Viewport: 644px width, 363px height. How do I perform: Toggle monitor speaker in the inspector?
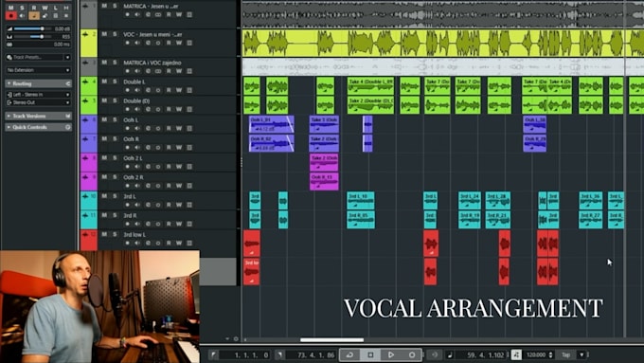click(22, 15)
